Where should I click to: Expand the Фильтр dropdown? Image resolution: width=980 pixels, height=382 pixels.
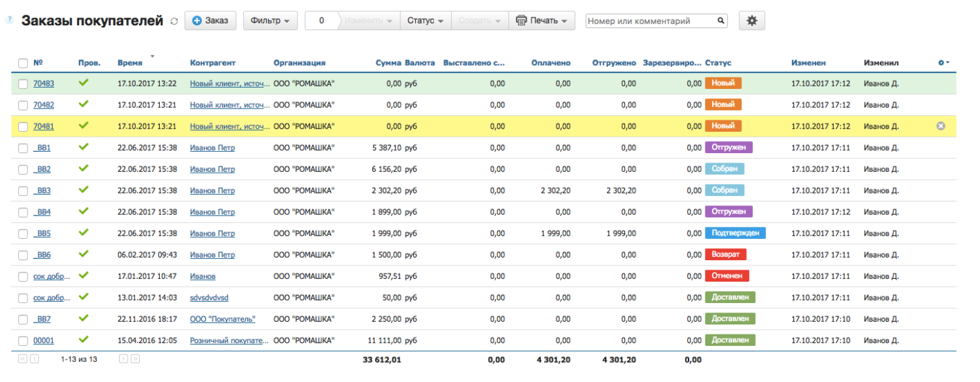click(x=270, y=21)
